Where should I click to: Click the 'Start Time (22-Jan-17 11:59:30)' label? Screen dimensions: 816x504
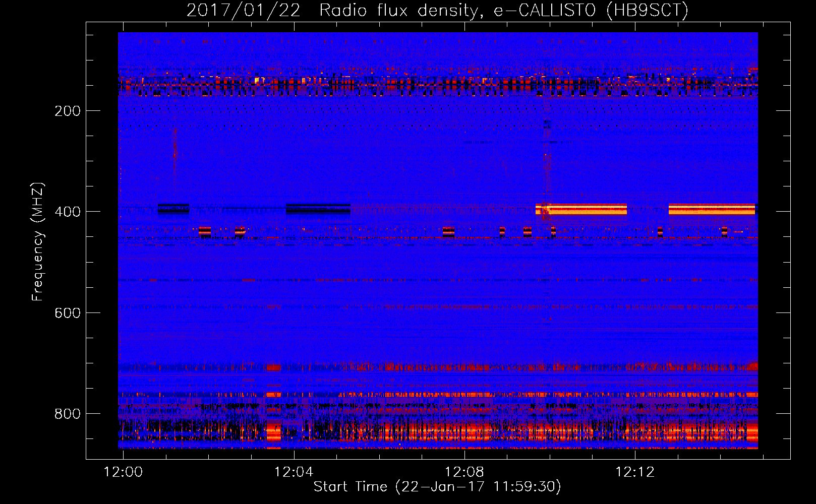click(x=437, y=487)
